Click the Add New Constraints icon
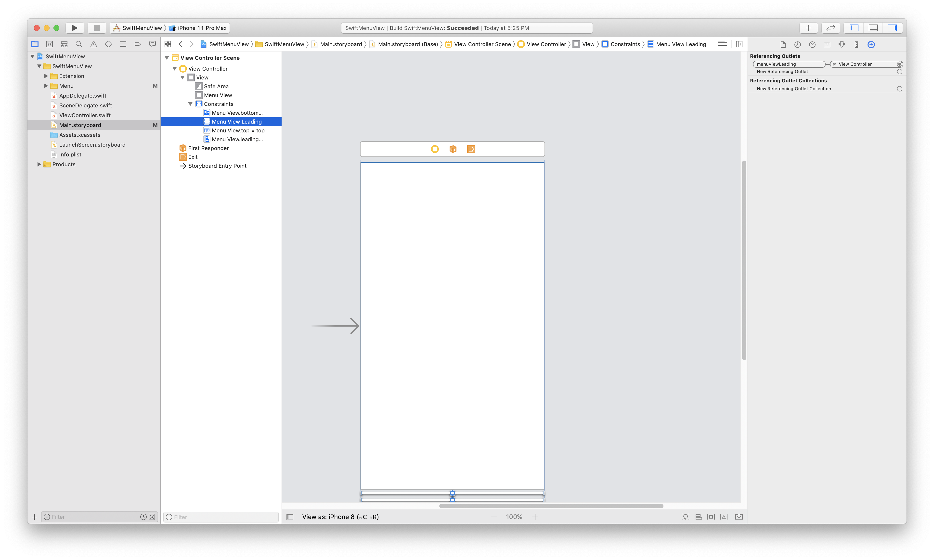The width and height of the screenshot is (934, 560). pyautogui.click(x=711, y=517)
